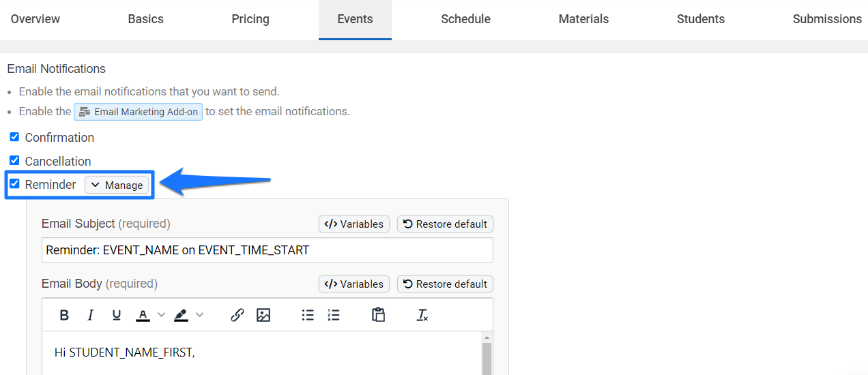Uncheck the Reminder checkbox

point(14,184)
